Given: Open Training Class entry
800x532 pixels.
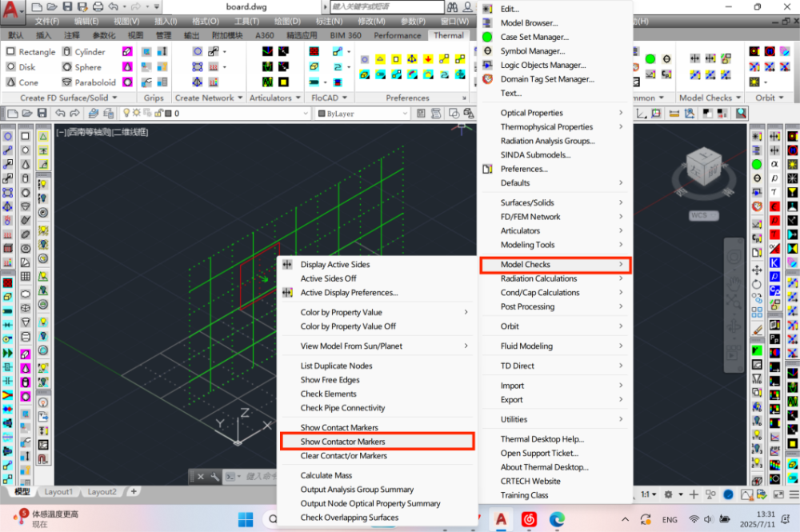Looking at the screenshot, I should tap(524, 495).
